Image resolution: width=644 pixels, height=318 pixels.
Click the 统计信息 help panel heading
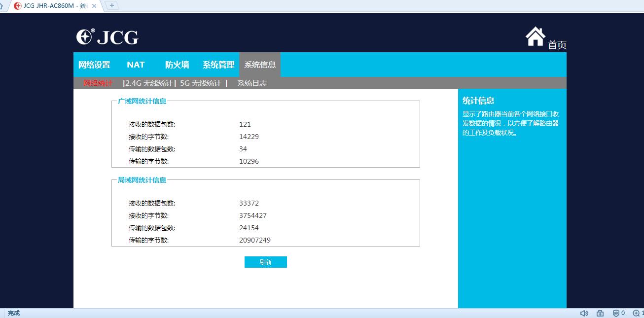(x=478, y=101)
